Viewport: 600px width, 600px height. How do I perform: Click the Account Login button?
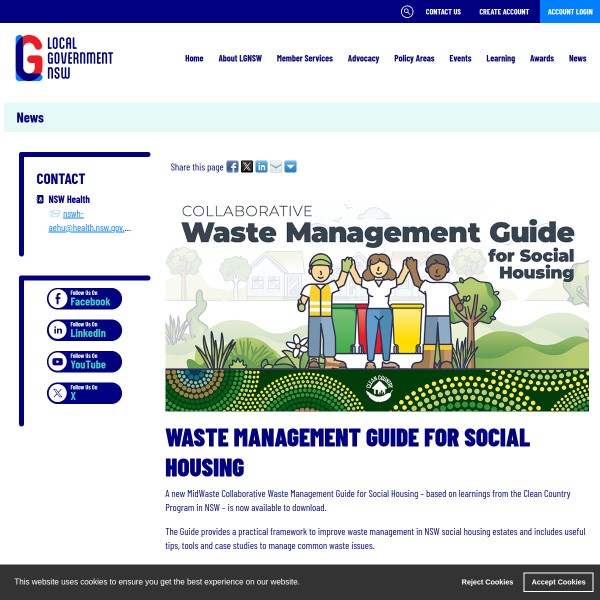570,12
